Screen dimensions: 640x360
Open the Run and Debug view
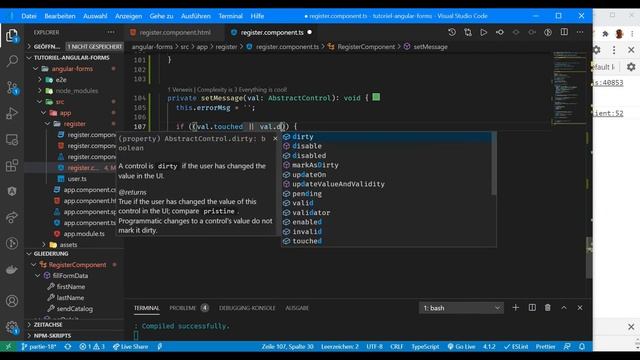[12, 113]
